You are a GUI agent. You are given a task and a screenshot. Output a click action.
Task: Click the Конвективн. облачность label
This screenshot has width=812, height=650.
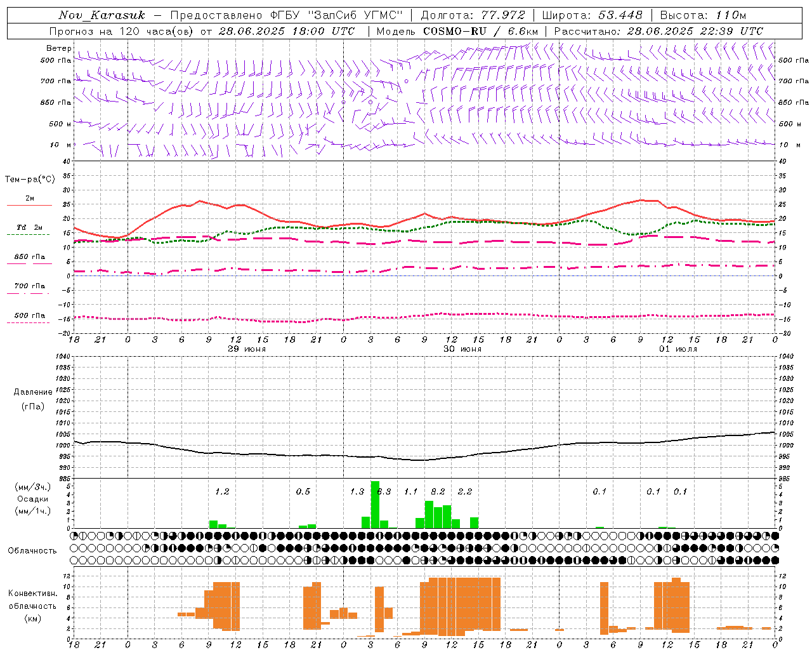coord(32,600)
